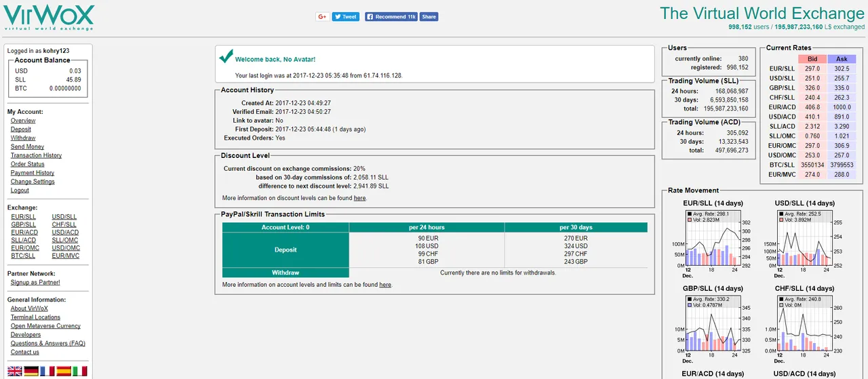This screenshot has height=379, width=868.
Task: Open Send Money page
Action: [27, 147]
